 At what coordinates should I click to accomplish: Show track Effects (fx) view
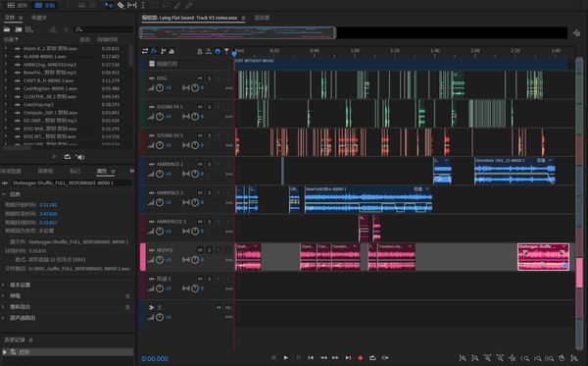tap(154, 51)
